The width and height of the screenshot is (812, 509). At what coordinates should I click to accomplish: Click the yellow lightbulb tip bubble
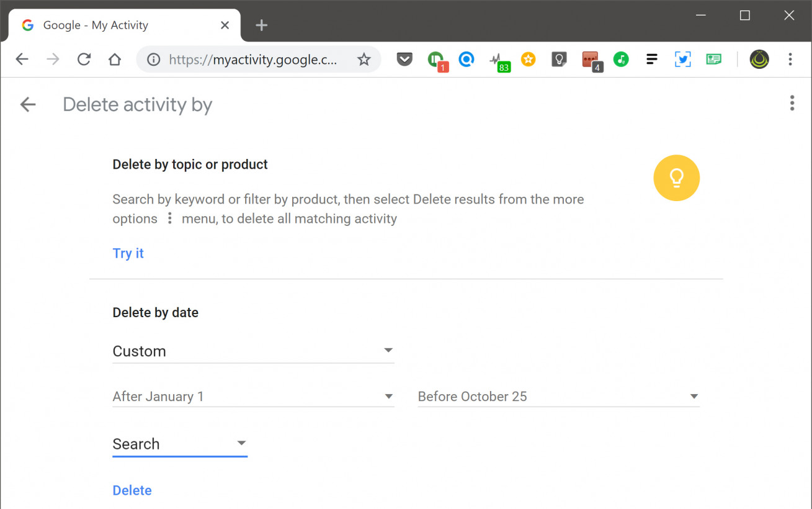pos(676,178)
